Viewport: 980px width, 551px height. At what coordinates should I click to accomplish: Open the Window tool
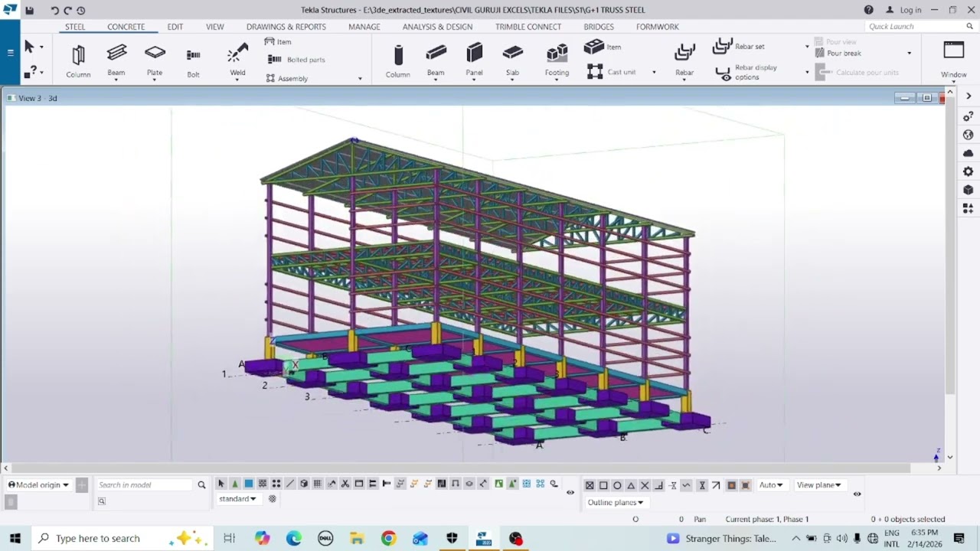pos(953,60)
